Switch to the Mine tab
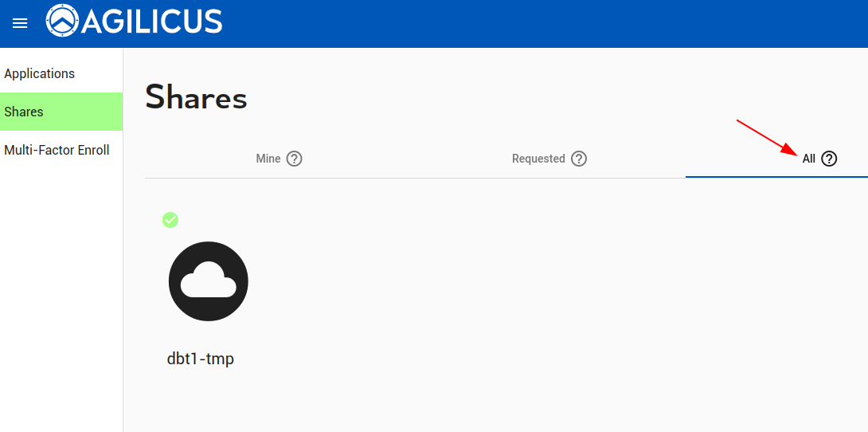Viewport: 868px width, 432px height. 268,159
